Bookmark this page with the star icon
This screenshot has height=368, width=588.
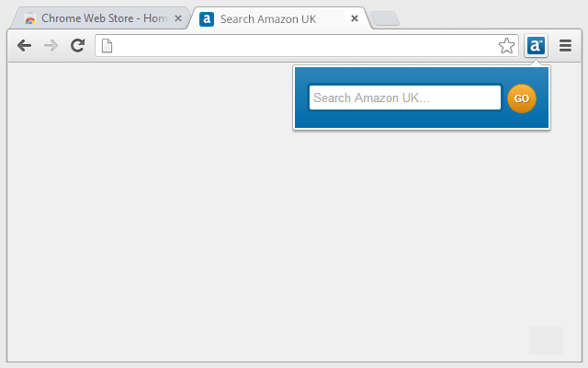[x=506, y=46]
